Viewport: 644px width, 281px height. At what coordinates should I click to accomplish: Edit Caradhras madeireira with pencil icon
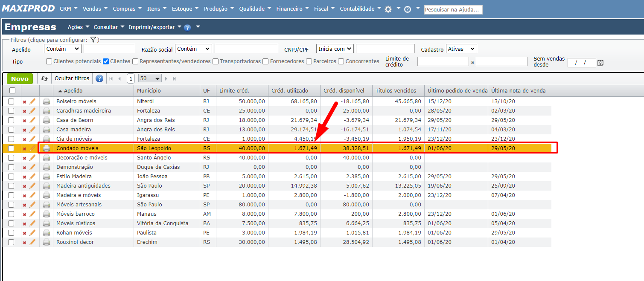(32, 111)
